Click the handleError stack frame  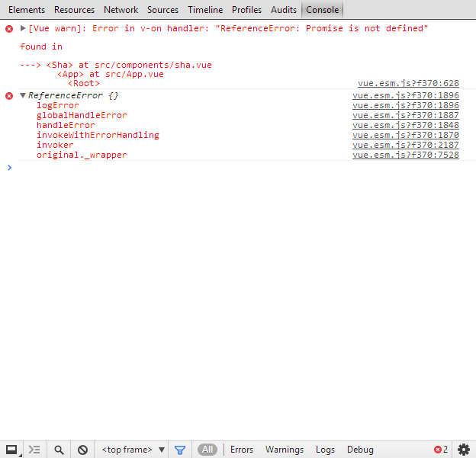point(66,125)
